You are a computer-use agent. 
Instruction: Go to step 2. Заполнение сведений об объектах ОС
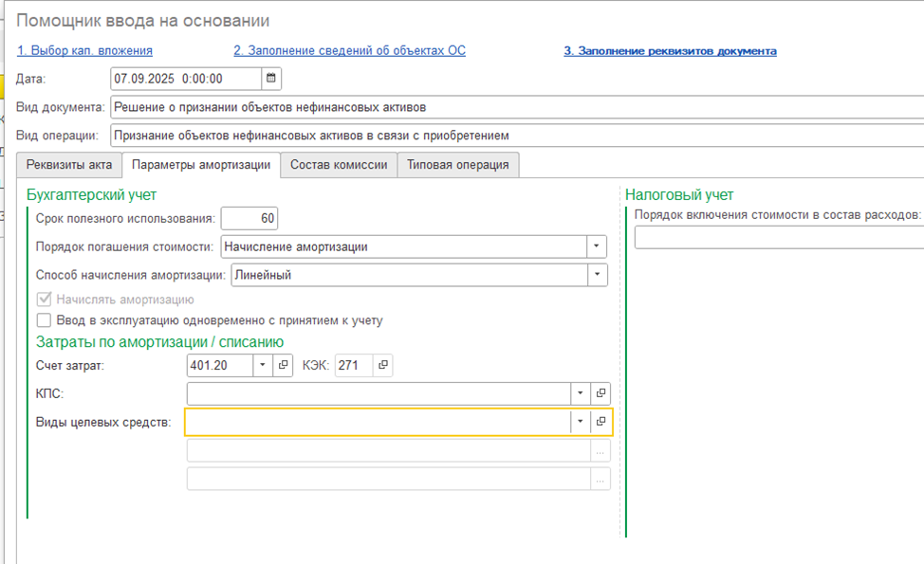point(349,50)
